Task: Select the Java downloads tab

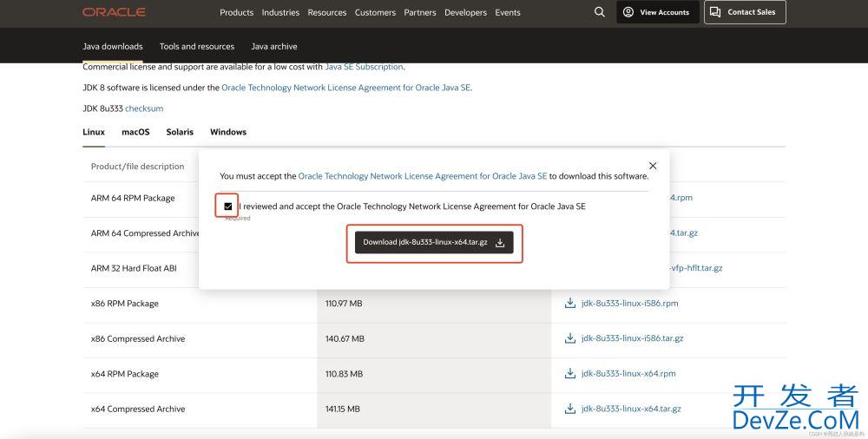Action: [x=113, y=47]
